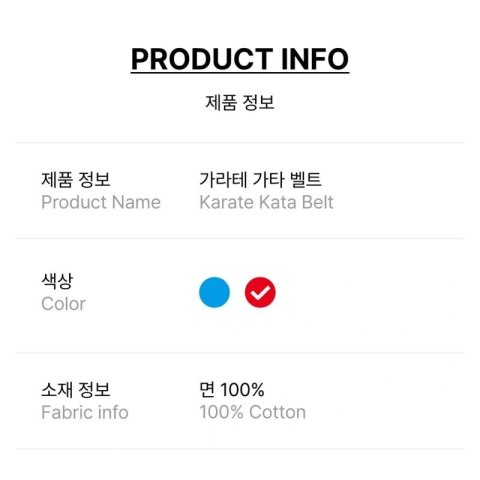Viewport: 480px width, 480px height.
Task: Click the PRODUCT INFO heading
Action: (x=240, y=59)
